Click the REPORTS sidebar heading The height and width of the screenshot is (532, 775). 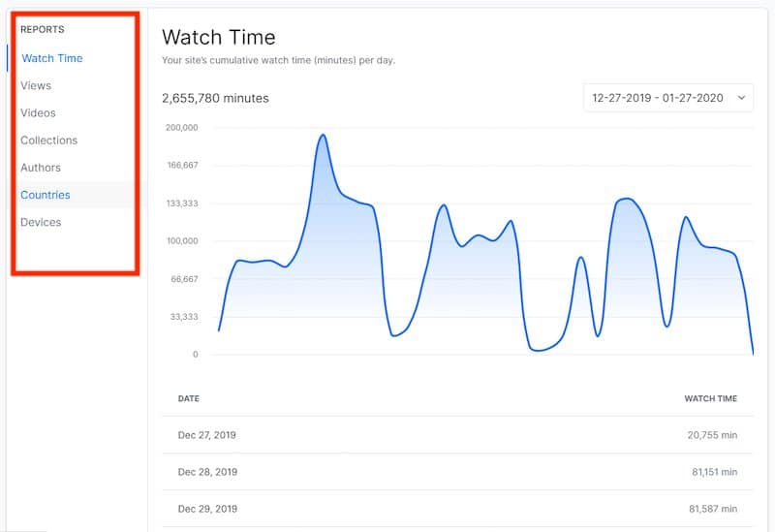[x=43, y=30]
